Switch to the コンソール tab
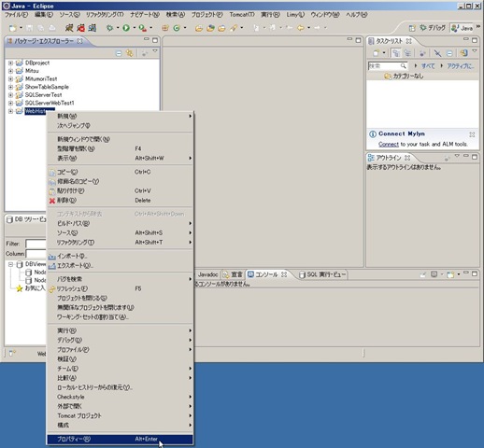Image resolution: width=484 pixels, height=448 pixels. tap(266, 274)
